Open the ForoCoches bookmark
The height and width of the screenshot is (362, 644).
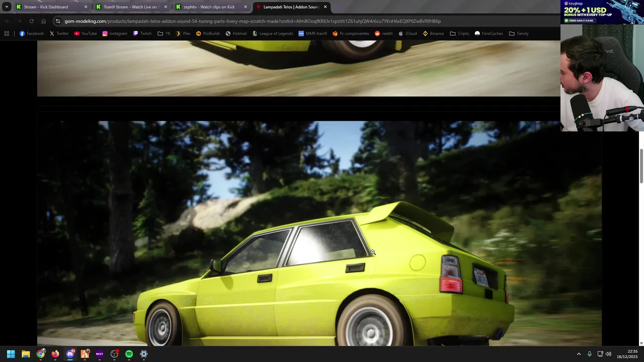pyautogui.click(x=489, y=34)
